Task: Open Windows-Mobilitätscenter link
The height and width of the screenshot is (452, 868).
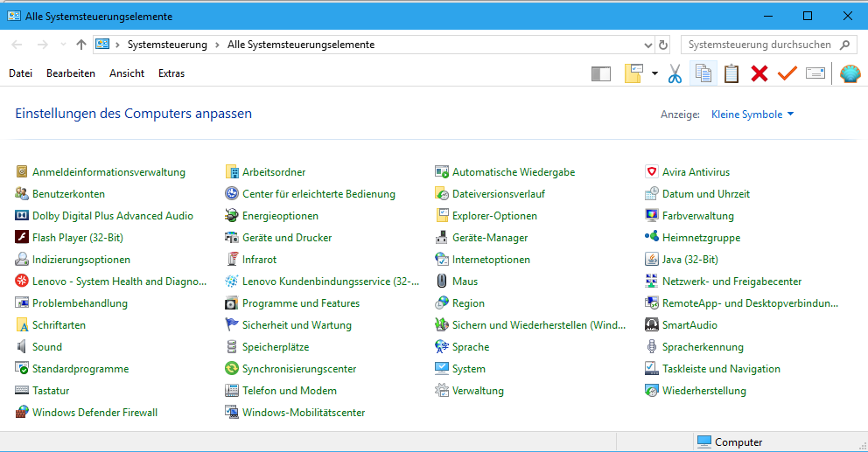Action: [x=304, y=412]
